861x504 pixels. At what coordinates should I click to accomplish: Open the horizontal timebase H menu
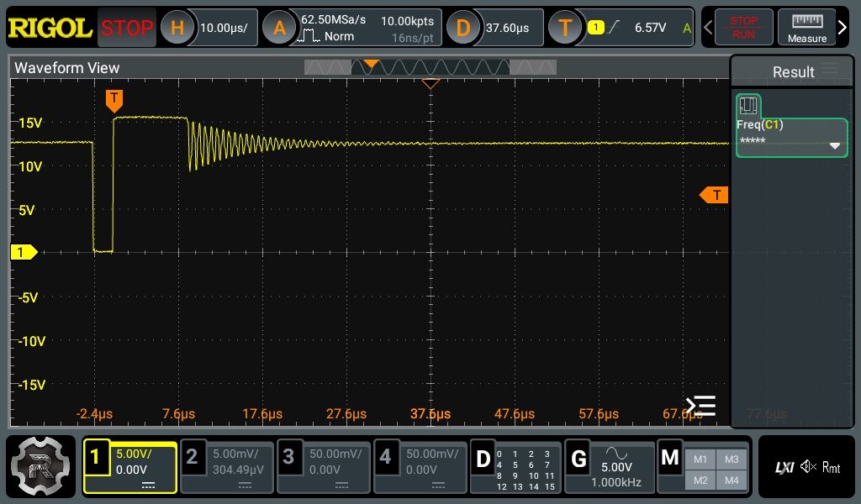[177, 27]
